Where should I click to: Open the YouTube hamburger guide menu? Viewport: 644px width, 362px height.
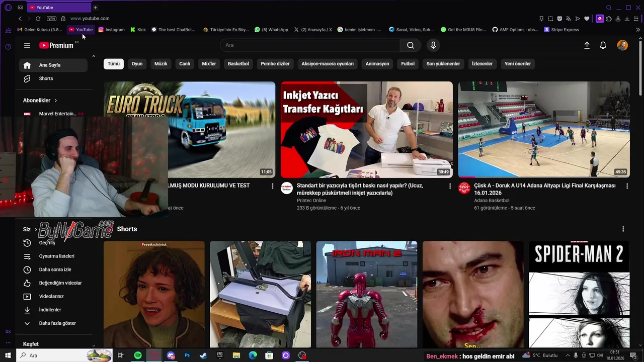click(27, 45)
